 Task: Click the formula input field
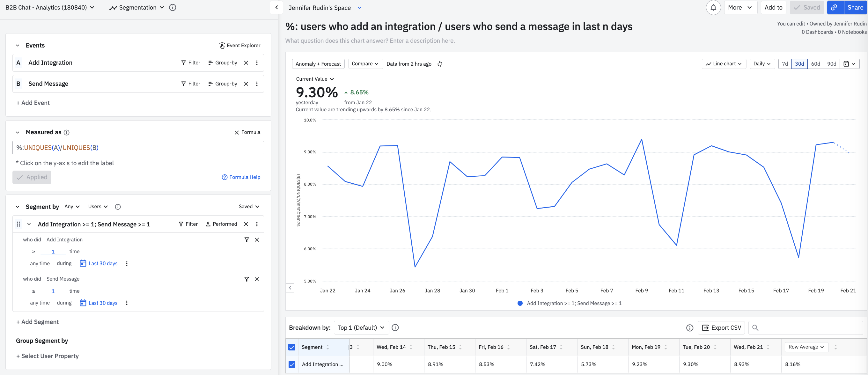(138, 148)
